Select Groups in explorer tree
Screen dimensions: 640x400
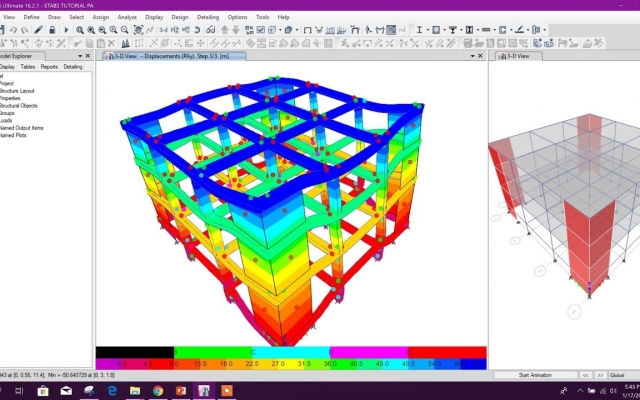coord(7,113)
